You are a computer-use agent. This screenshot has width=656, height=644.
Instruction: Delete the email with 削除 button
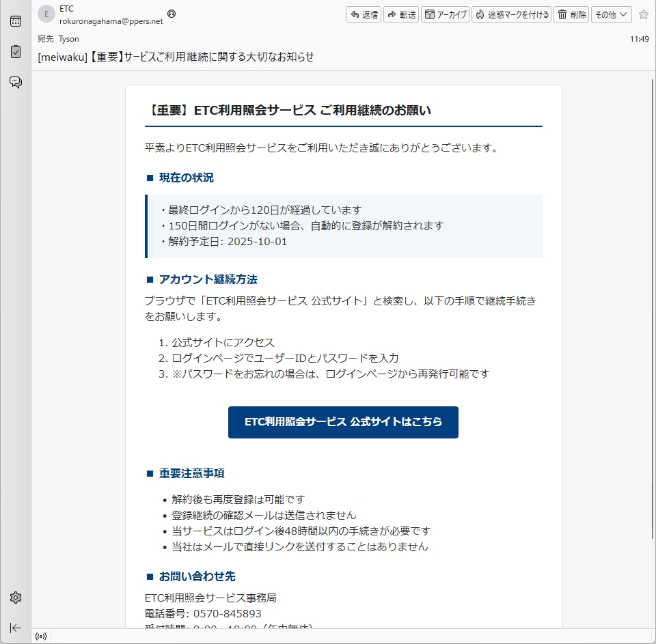571,14
